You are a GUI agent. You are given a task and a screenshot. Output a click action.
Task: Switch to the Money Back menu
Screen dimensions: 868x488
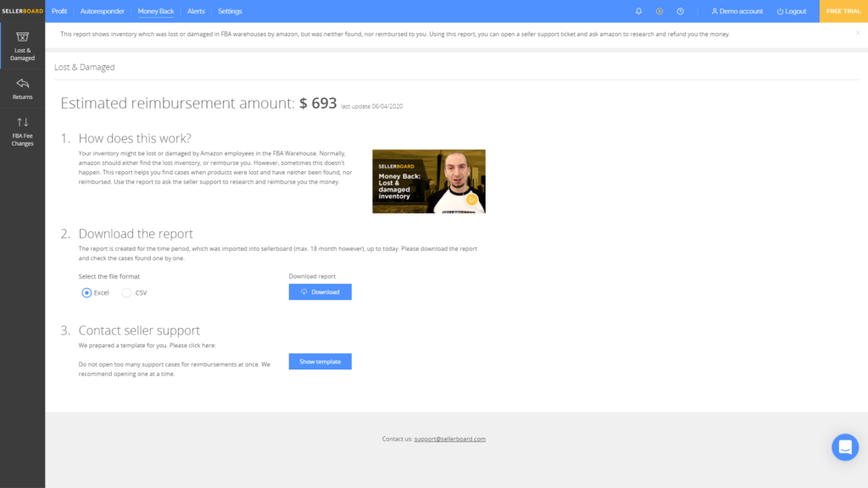point(155,11)
